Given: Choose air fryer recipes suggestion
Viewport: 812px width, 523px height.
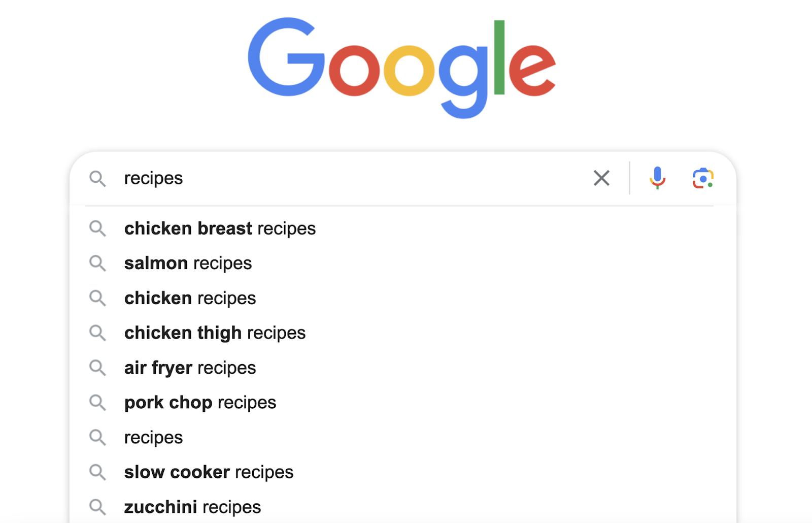Looking at the screenshot, I should click(x=190, y=368).
